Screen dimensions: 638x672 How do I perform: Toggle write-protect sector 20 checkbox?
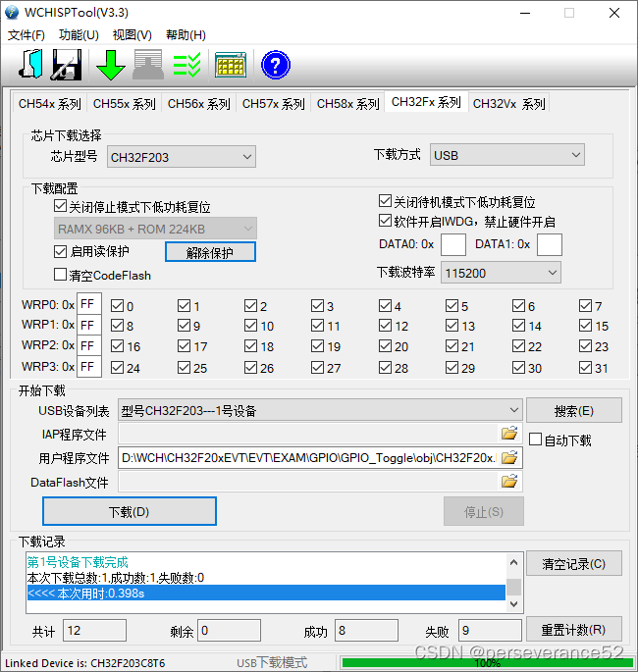385,346
